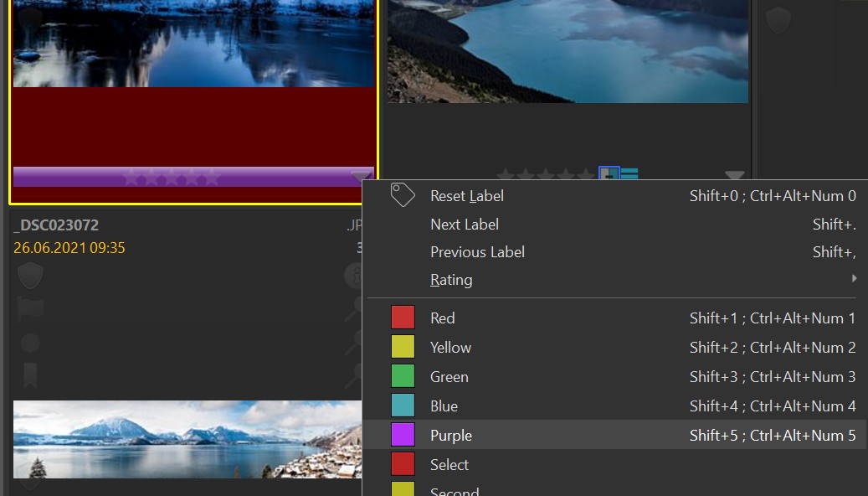
Task: Click the Reset Label tag icon
Action: tap(403, 195)
